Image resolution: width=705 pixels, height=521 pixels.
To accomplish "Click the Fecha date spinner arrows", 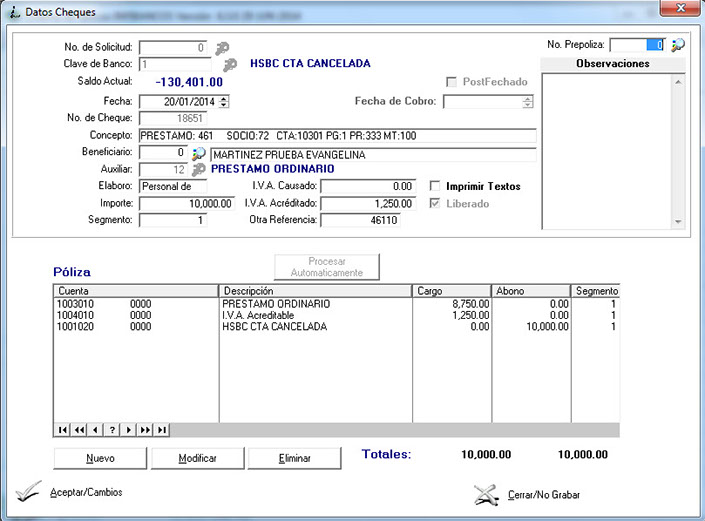I will pos(224,101).
